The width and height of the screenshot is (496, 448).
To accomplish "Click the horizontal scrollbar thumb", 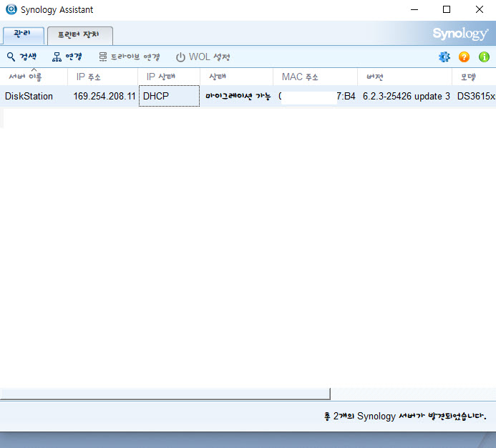I will point(165,394).
